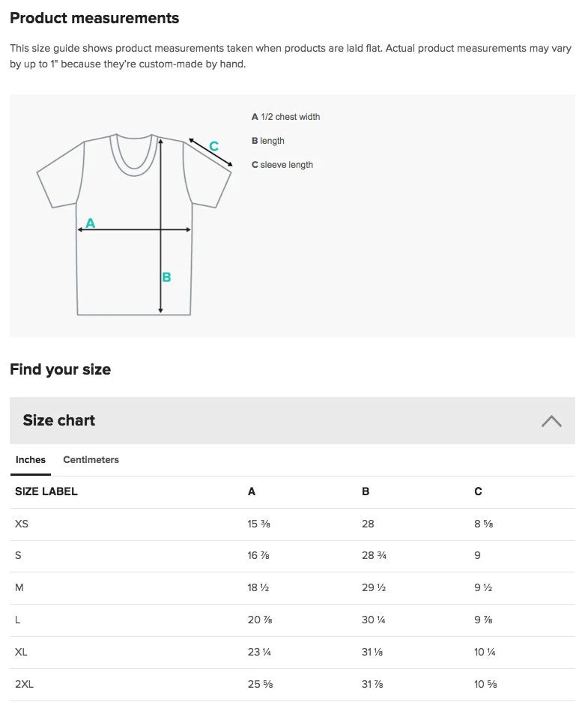Viewport: 588px width, 720px height.
Task: Click the Size chart title text
Action: (x=58, y=420)
